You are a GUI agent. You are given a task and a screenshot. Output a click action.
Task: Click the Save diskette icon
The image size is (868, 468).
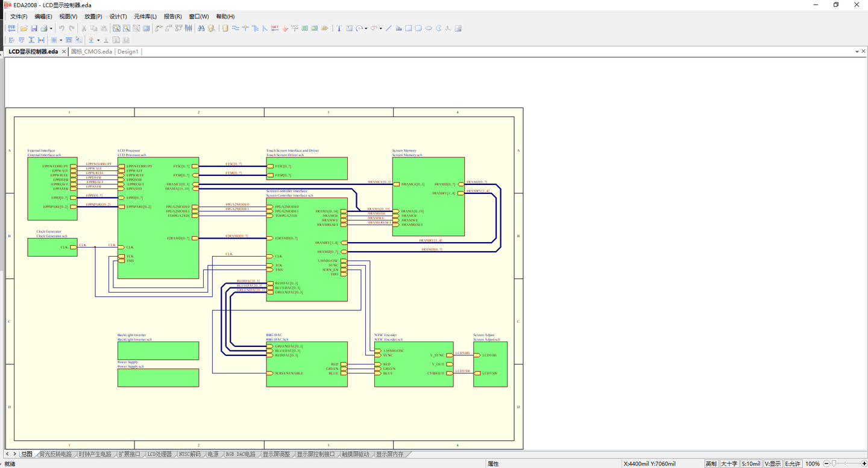pos(34,28)
